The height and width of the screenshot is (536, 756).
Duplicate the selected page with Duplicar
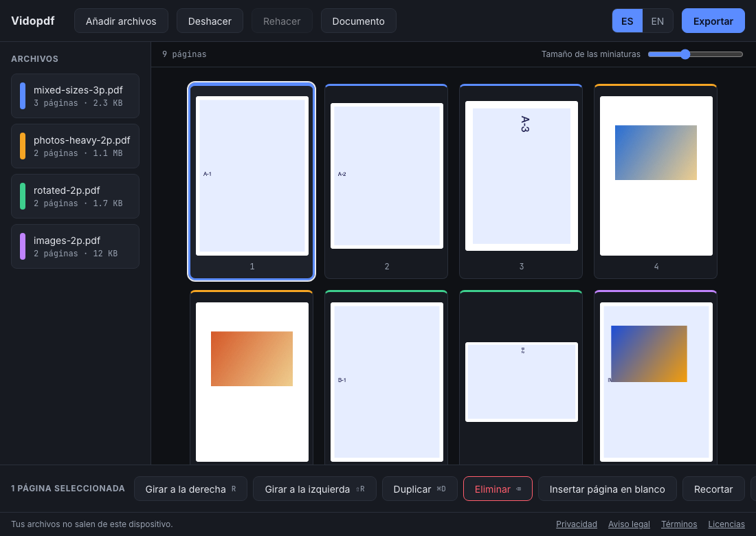click(419, 489)
